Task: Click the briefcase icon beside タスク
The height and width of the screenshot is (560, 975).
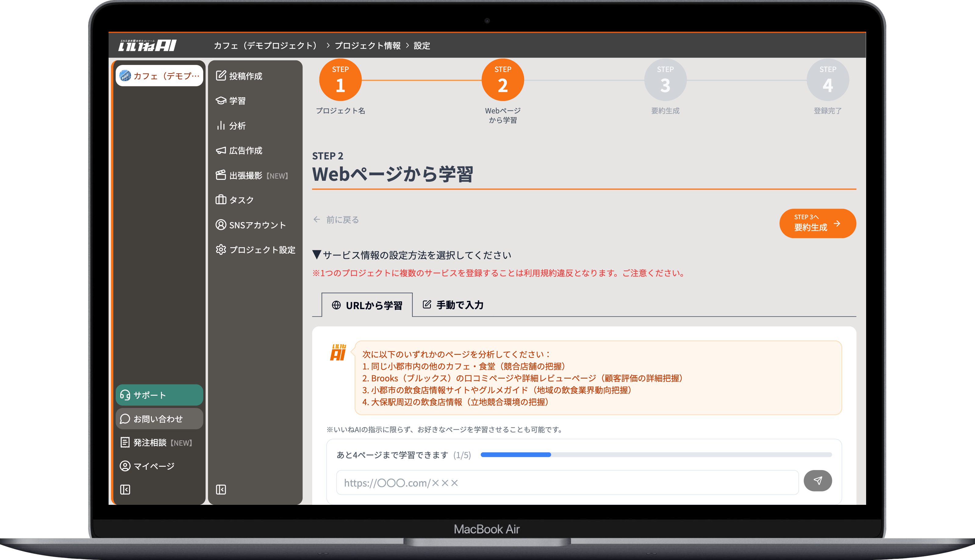Action: point(221,200)
